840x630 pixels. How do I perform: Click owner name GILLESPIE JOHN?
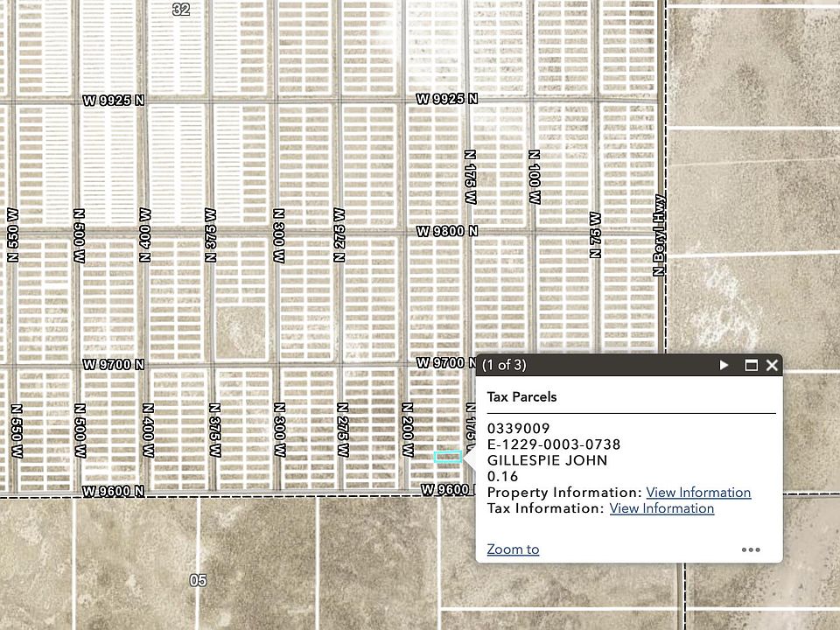click(547, 461)
